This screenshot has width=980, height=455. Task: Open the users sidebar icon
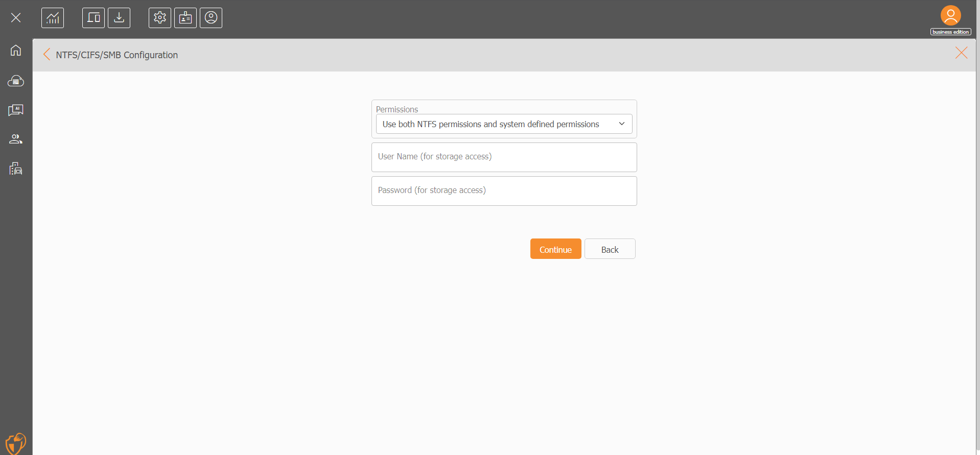coord(16,139)
